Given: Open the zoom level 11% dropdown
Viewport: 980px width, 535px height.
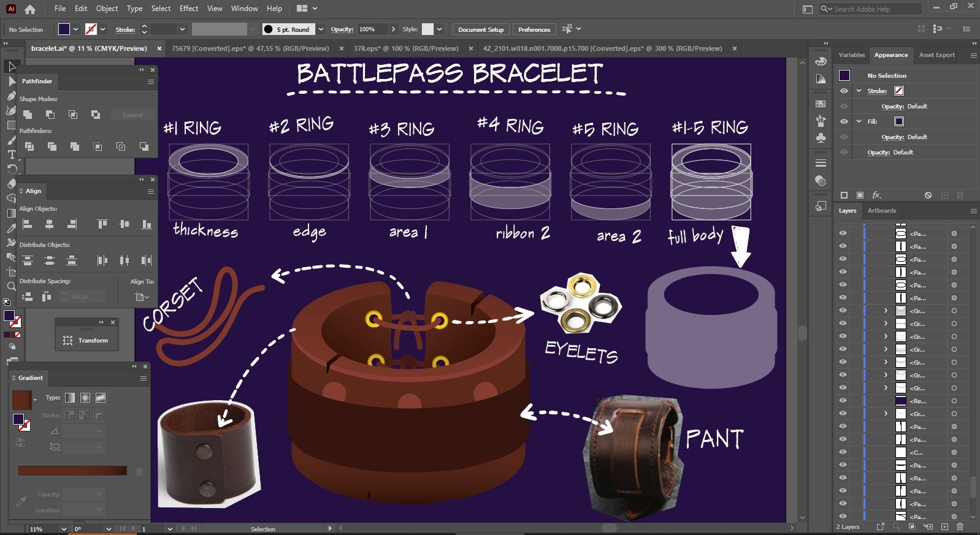Looking at the screenshot, I should [x=63, y=529].
